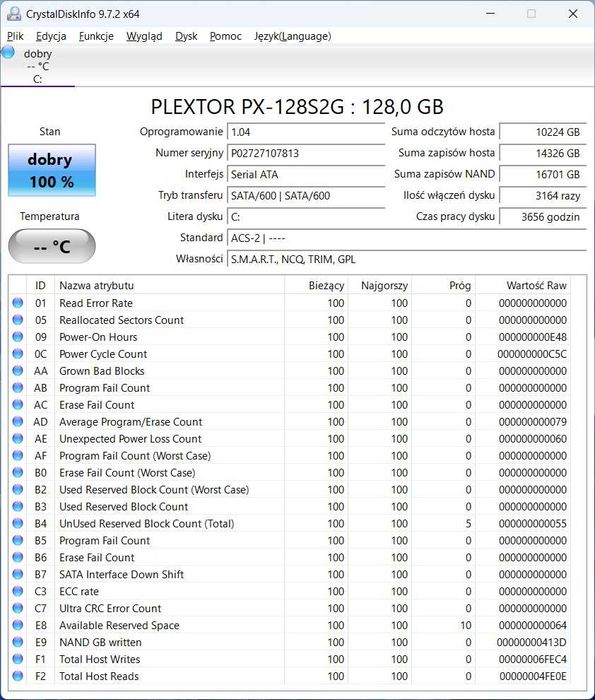Image resolution: width=595 pixels, height=700 pixels.
Task: Click the host writes value 14326 GB
Action: point(542,153)
